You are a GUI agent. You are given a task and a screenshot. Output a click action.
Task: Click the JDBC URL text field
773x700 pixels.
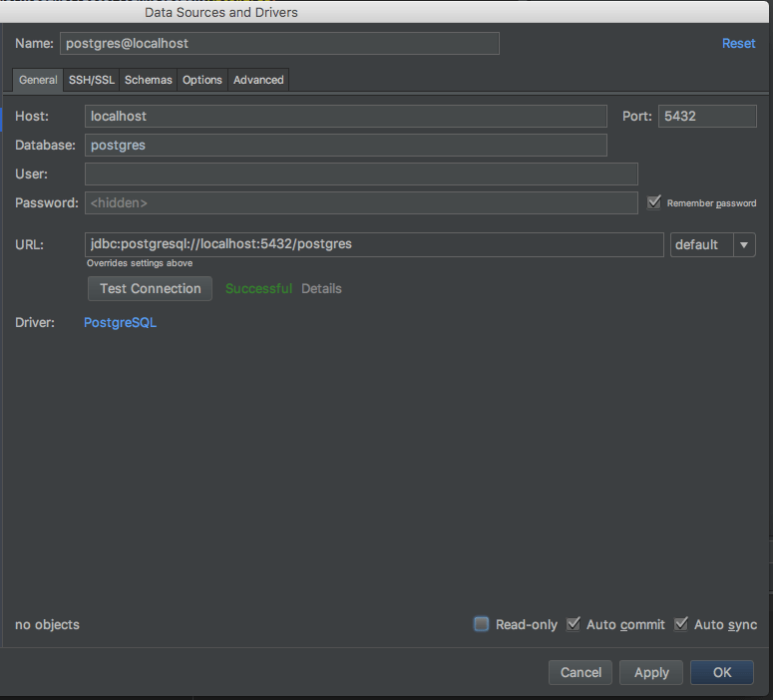(374, 244)
